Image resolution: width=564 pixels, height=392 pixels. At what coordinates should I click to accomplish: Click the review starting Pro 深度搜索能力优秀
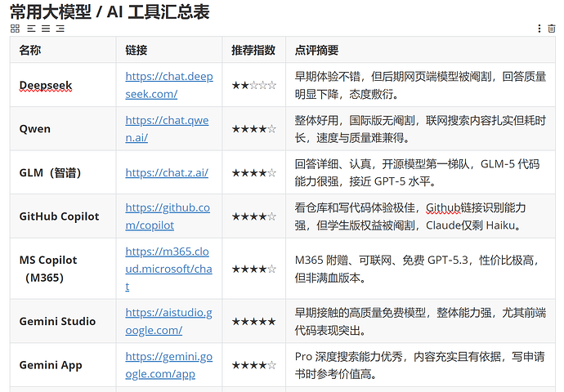click(420, 365)
